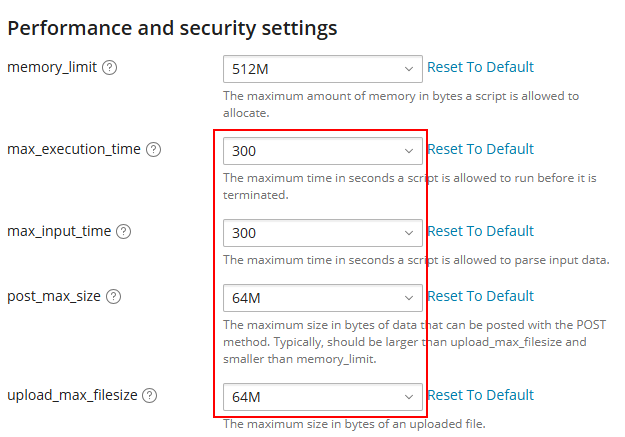This screenshot has width=625, height=437.
Task: Click the help icon beside max_execution_time
Action: 153,150
